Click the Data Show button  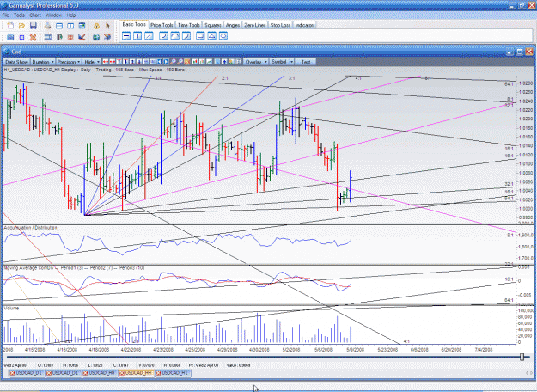pyautogui.click(x=16, y=62)
